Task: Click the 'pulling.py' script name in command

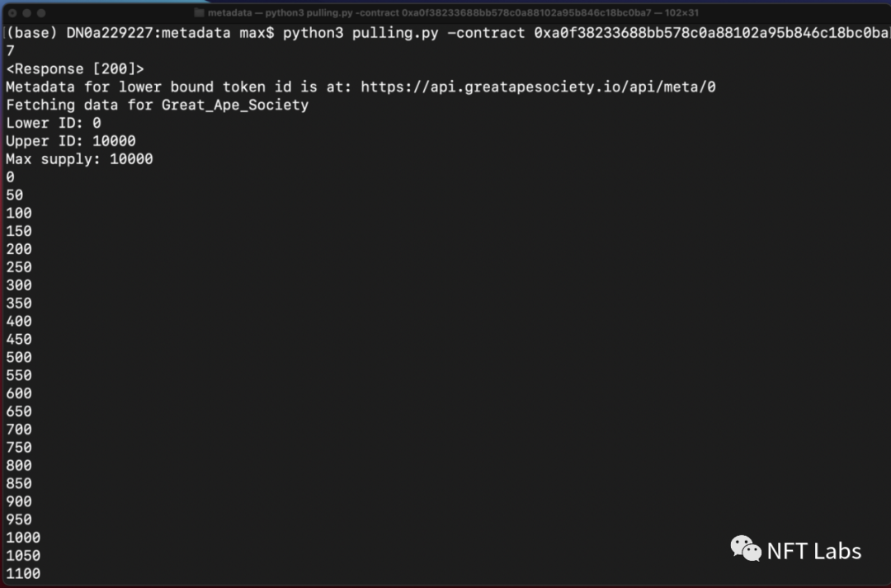Action: [x=395, y=33]
